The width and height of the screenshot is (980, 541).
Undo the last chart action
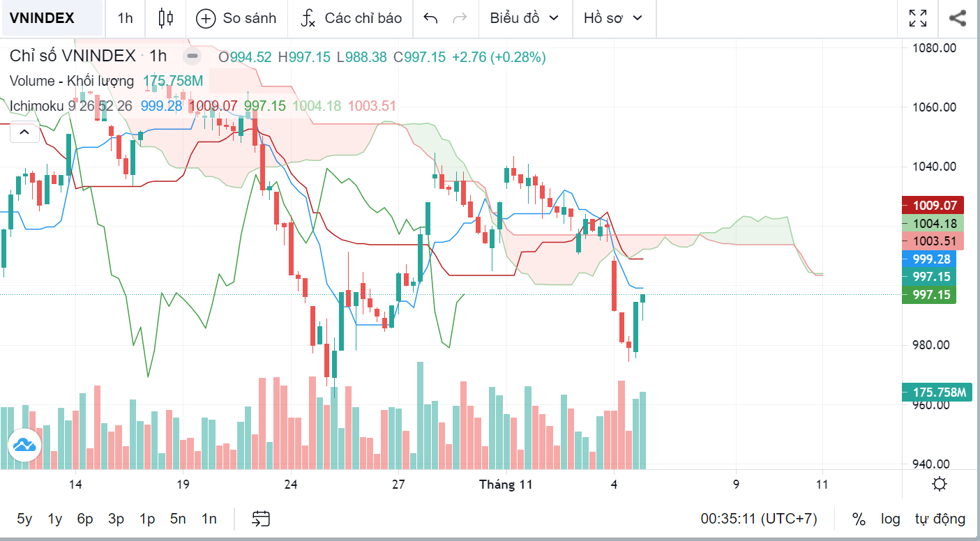pos(430,19)
